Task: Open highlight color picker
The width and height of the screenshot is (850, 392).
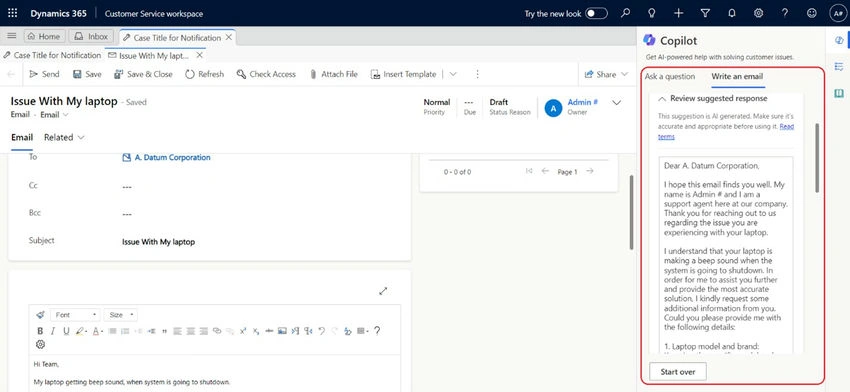Action: coord(82,331)
